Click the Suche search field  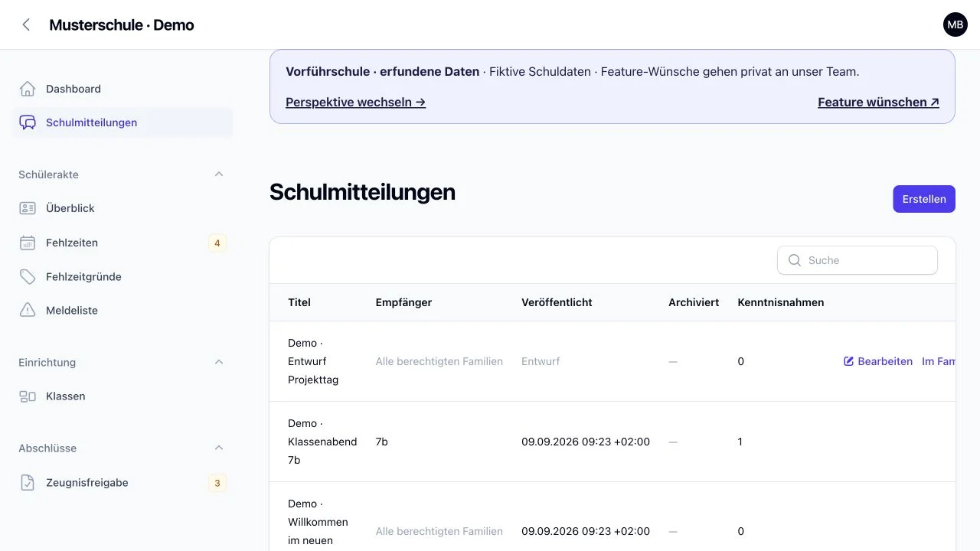pyautogui.click(x=857, y=260)
